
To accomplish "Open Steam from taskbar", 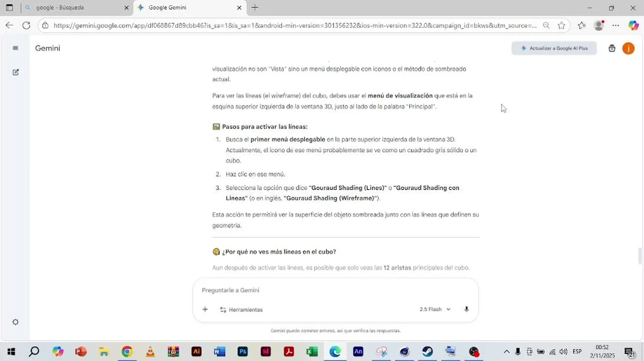I will coord(427,352).
